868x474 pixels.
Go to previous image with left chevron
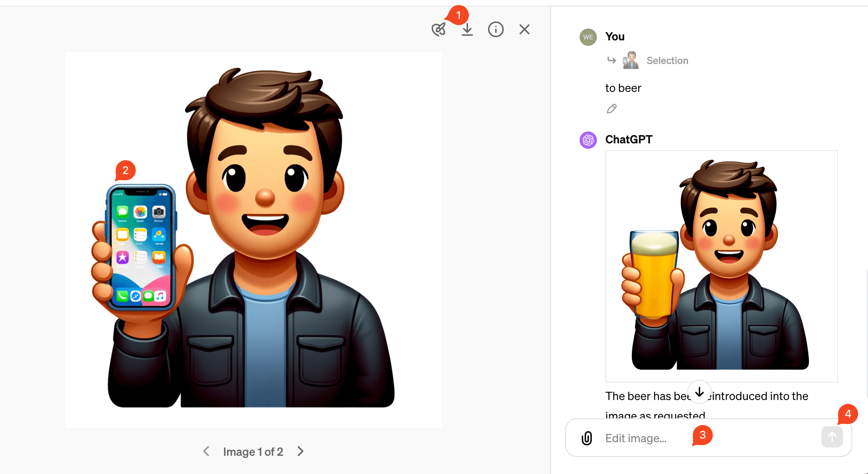(x=206, y=451)
